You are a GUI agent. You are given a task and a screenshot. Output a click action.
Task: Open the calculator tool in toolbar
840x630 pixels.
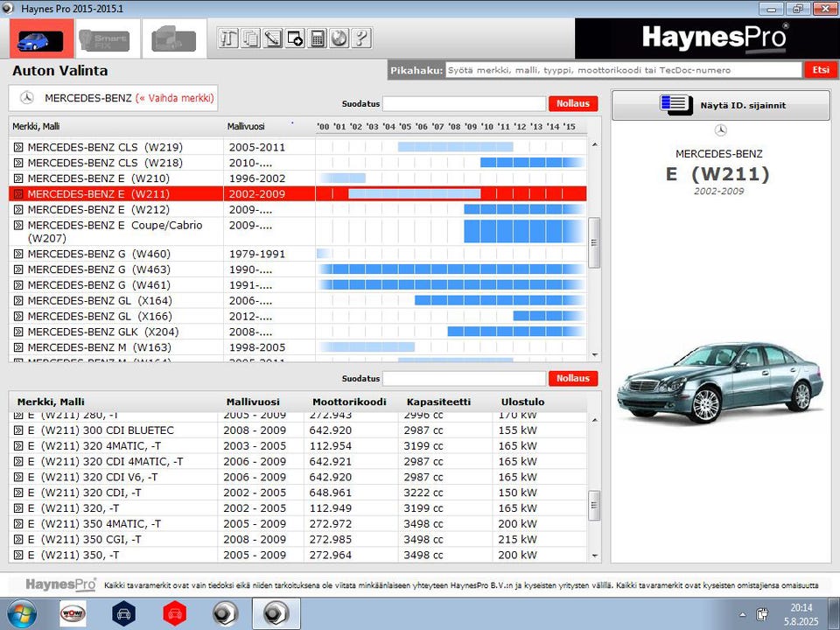tap(318, 38)
